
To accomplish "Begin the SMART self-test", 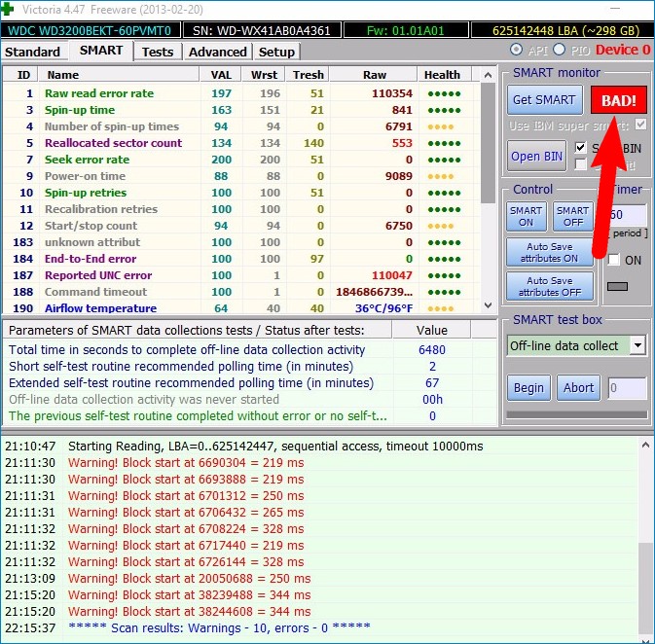I will click(x=528, y=387).
